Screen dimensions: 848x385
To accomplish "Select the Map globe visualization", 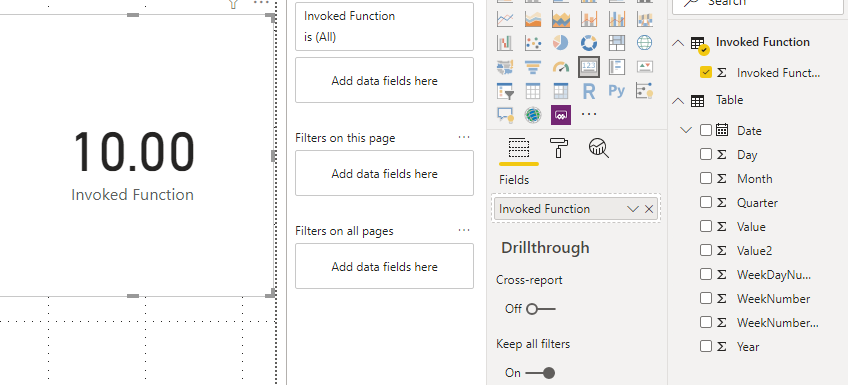I will [x=645, y=43].
